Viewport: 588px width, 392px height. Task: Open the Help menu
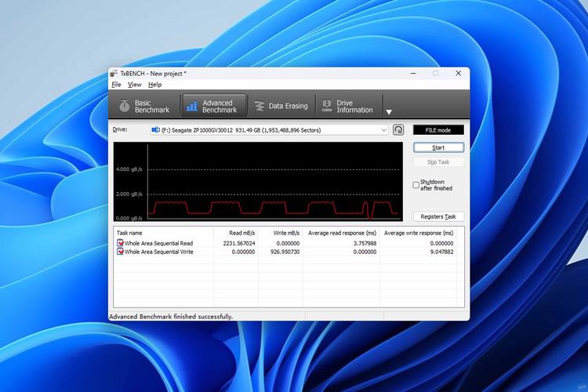click(x=155, y=85)
